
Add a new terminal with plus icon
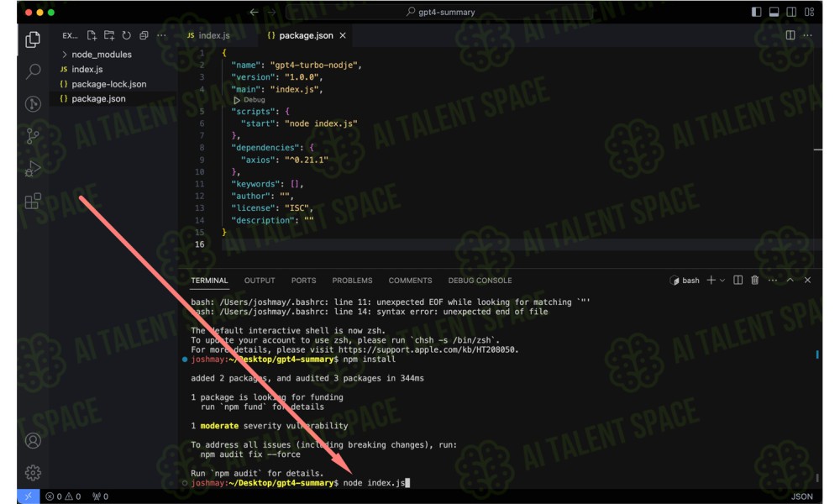tap(711, 280)
